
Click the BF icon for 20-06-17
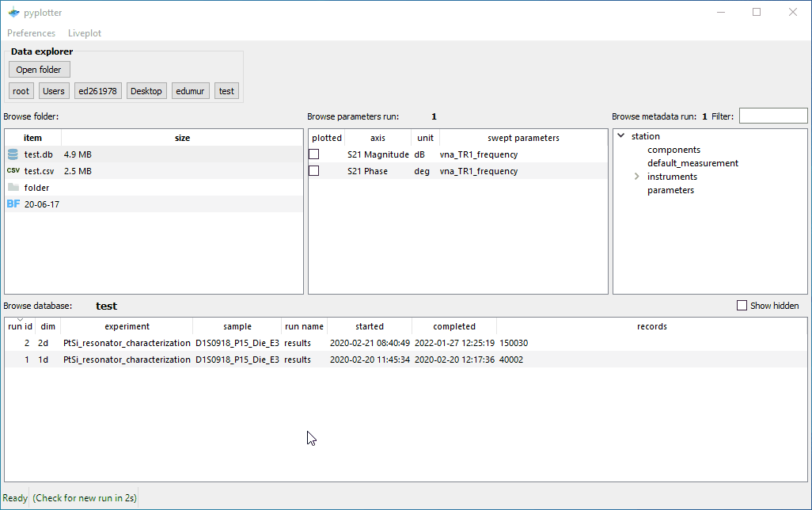[13, 204]
